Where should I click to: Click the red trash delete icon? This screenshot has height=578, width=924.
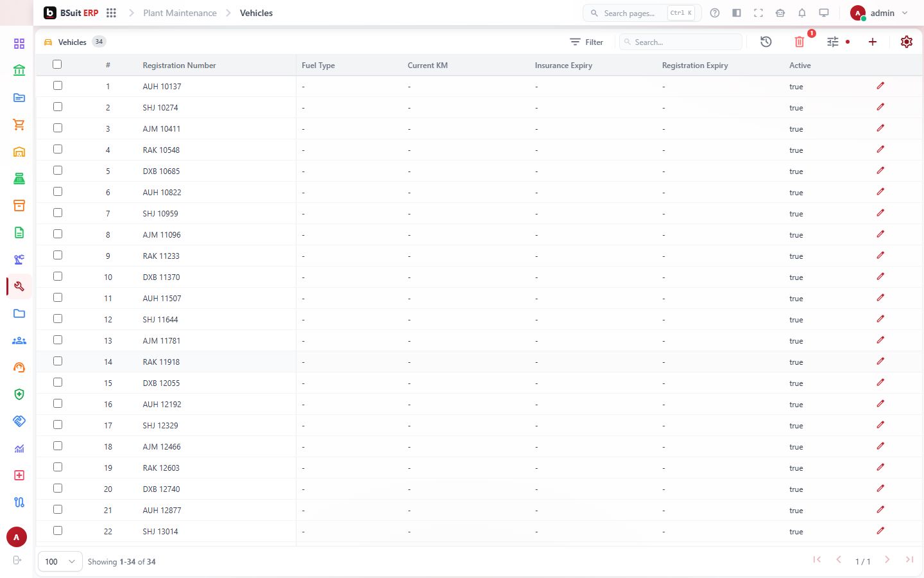pyautogui.click(x=800, y=42)
